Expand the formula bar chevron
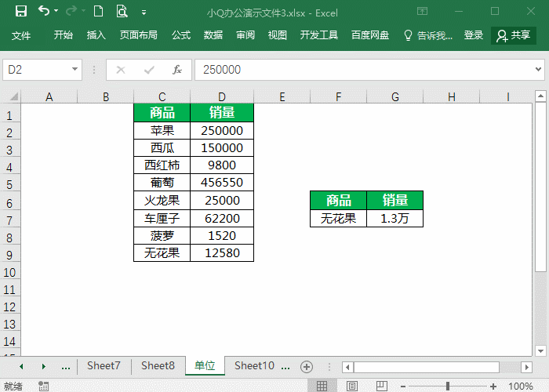Viewport: 549px width, 392px height. [x=539, y=69]
